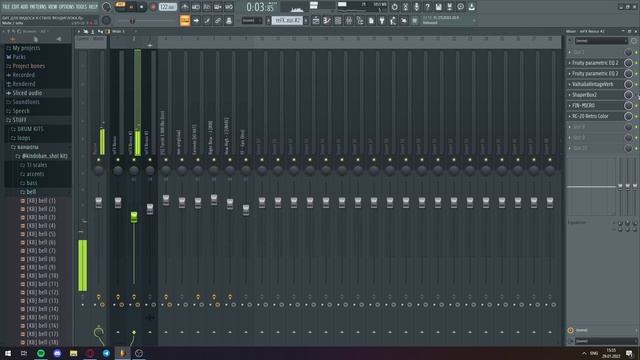640x360 pixels.
Task: Click the brush icon in the toolbar
Action: 207,20
